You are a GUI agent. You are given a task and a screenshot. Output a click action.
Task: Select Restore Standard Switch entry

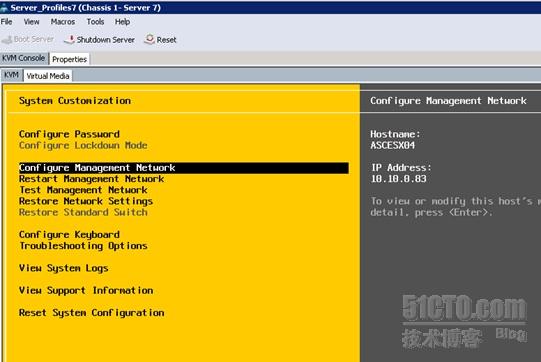coord(83,212)
